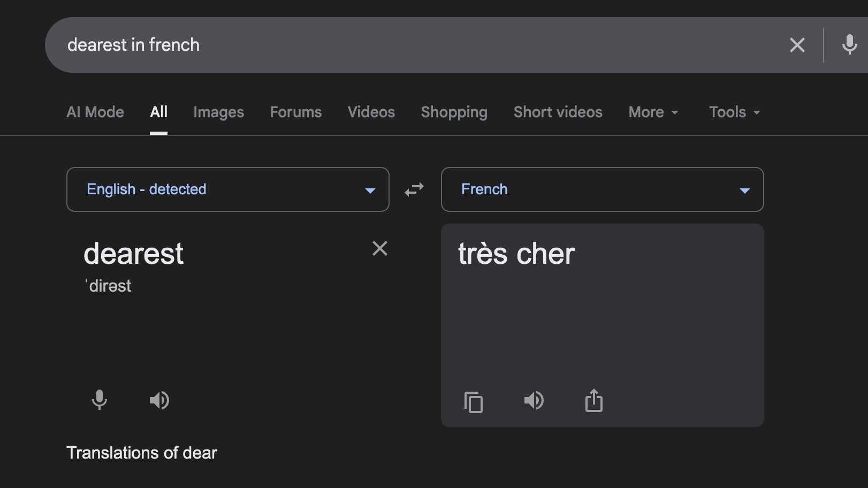The height and width of the screenshot is (488, 868).
Task: Expand the More search filters menu
Action: pyautogui.click(x=653, y=112)
